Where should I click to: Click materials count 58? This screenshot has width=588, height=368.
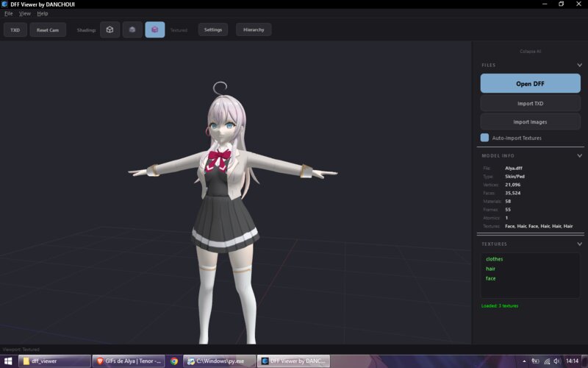click(x=508, y=201)
